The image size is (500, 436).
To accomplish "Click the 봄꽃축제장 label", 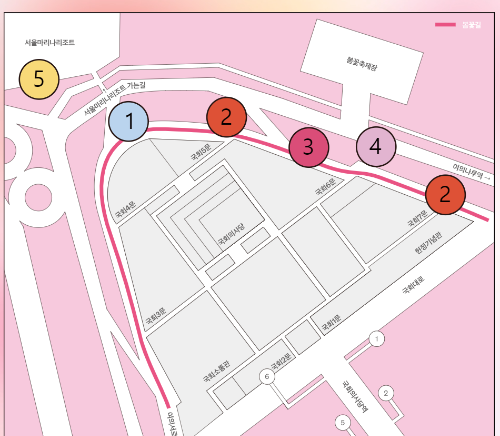I will [362, 64].
